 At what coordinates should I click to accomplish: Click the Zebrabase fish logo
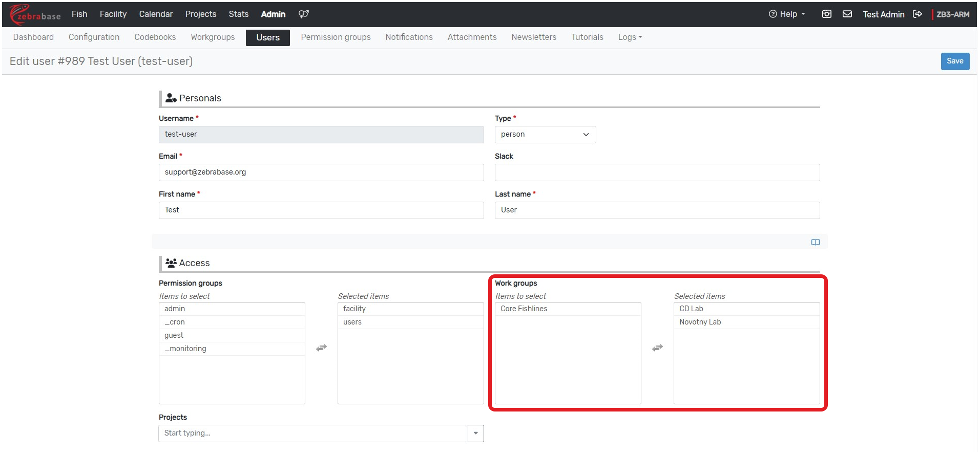(x=35, y=14)
